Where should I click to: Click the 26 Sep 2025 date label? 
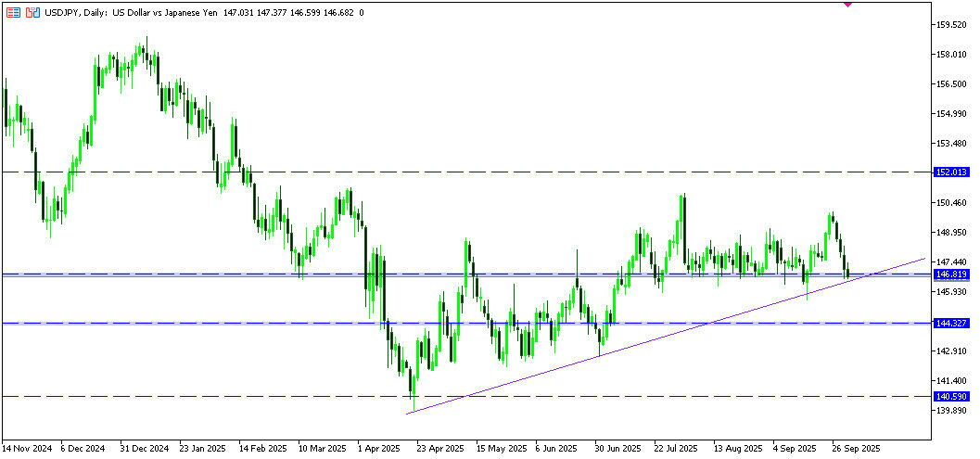857,447
